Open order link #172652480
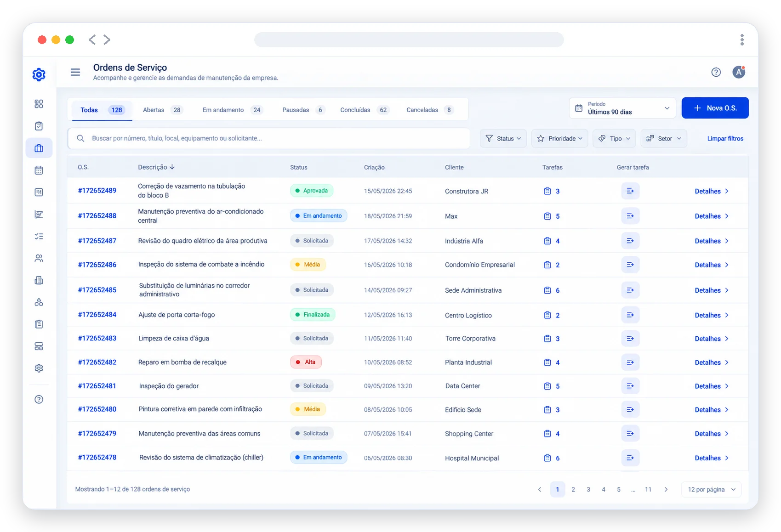Image resolution: width=781 pixels, height=532 pixels. click(x=97, y=409)
